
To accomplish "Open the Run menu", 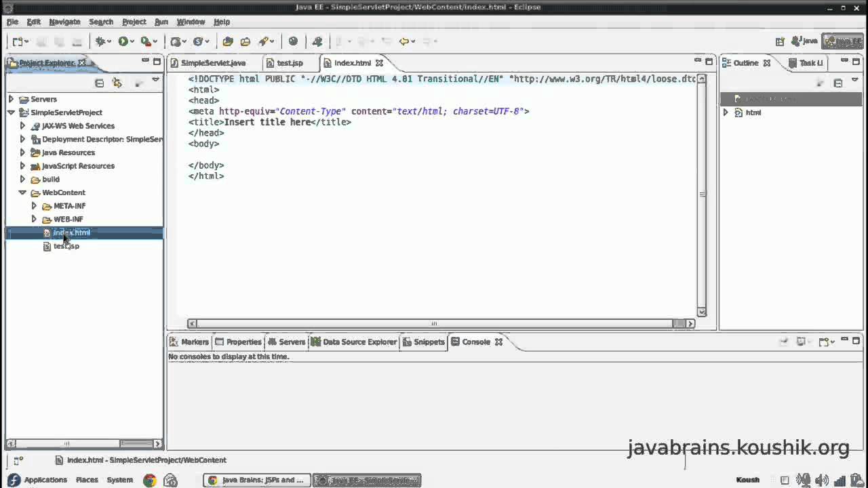I will [x=161, y=22].
